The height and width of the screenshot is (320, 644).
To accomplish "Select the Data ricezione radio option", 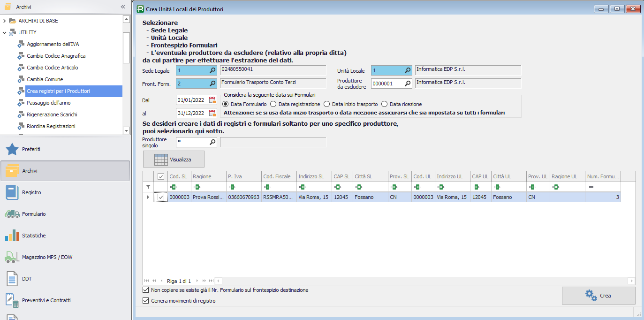I will (385, 104).
